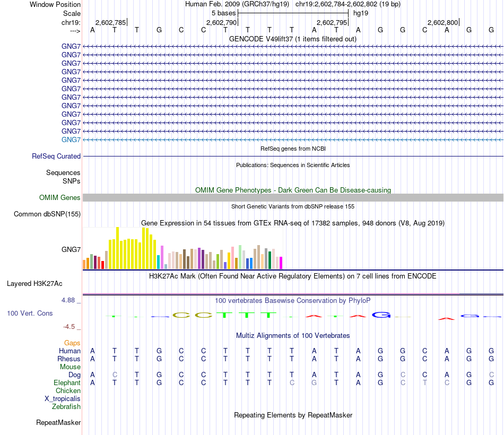The width and height of the screenshot is (504, 435).
Task: Click the Elephant alignment row label
Action: [67, 382]
